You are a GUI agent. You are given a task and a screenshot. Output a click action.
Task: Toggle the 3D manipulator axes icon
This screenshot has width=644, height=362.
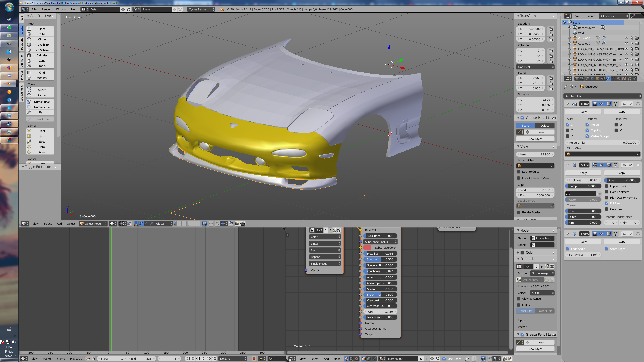pyautogui.click(x=136, y=224)
